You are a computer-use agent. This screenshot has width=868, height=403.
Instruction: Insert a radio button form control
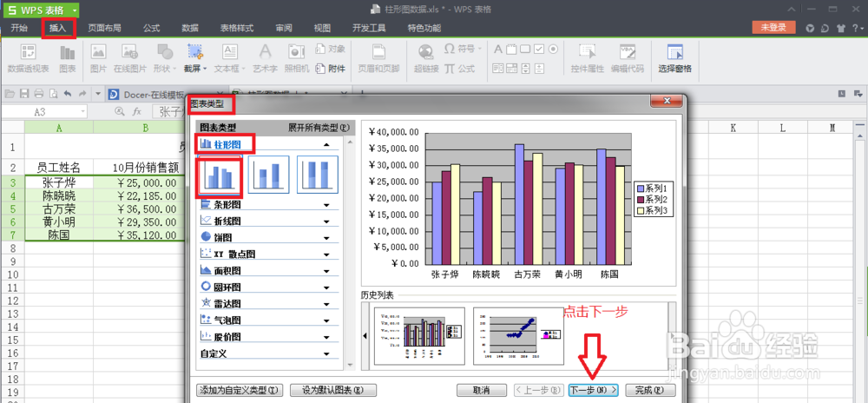(552, 50)
